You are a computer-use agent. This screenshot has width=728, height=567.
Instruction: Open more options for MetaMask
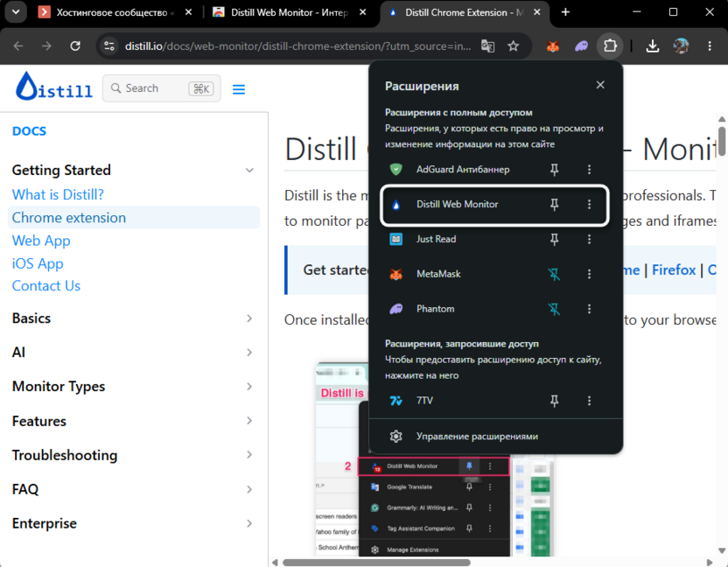click(x=589, y=274)
